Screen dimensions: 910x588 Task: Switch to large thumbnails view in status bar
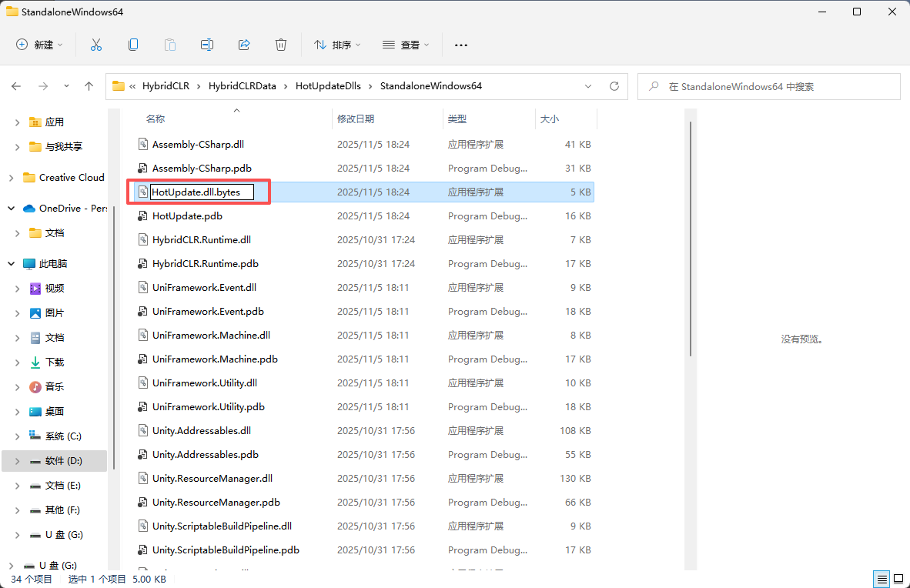(898, 579)
